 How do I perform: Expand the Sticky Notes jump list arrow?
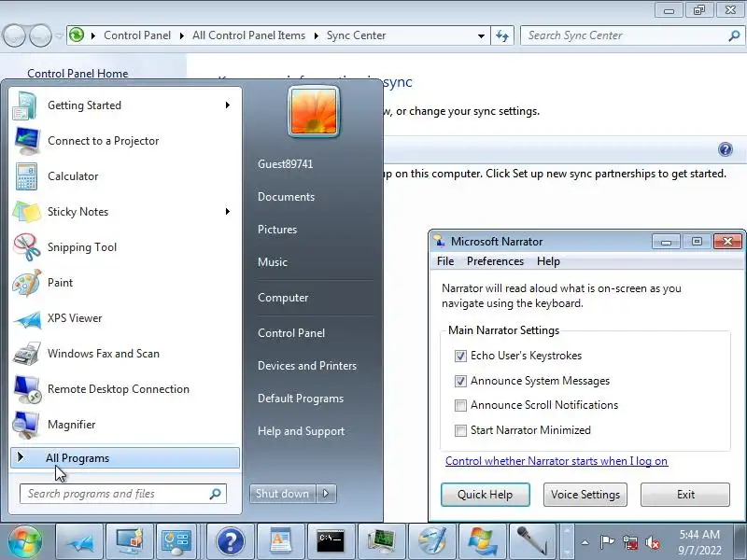(x=228, y=212)
